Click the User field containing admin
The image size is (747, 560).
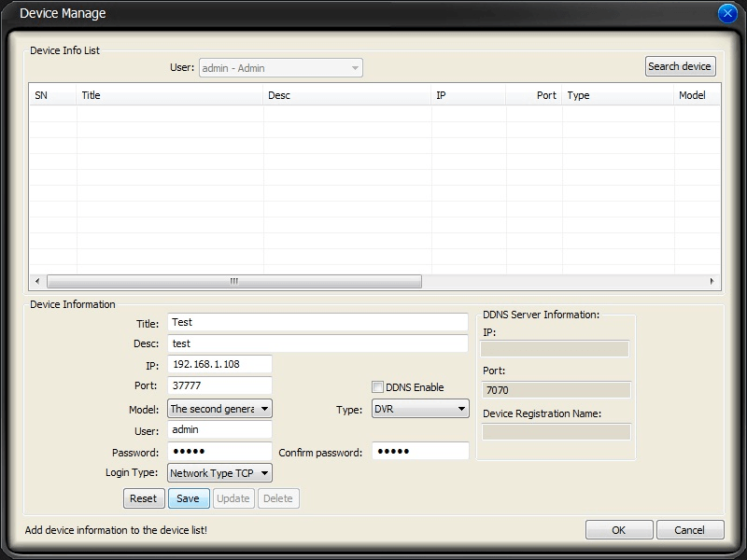(x=219, y=430)
